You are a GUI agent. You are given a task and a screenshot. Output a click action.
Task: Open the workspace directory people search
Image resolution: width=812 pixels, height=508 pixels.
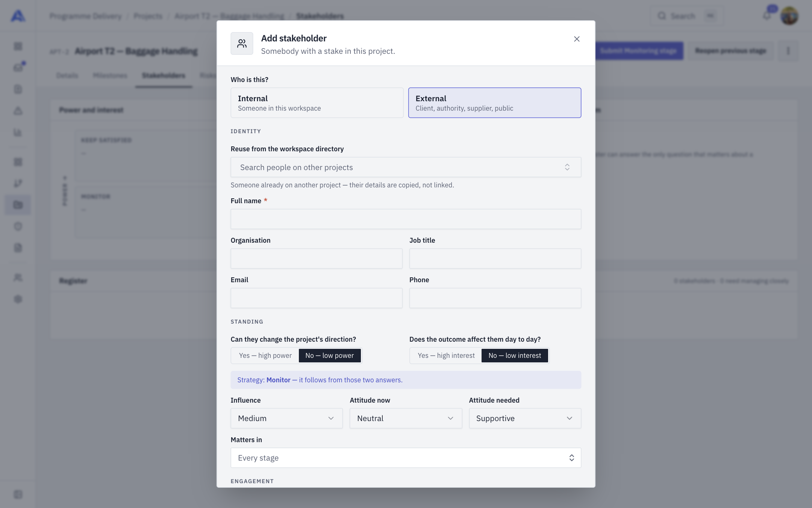(x=406, y=167)
